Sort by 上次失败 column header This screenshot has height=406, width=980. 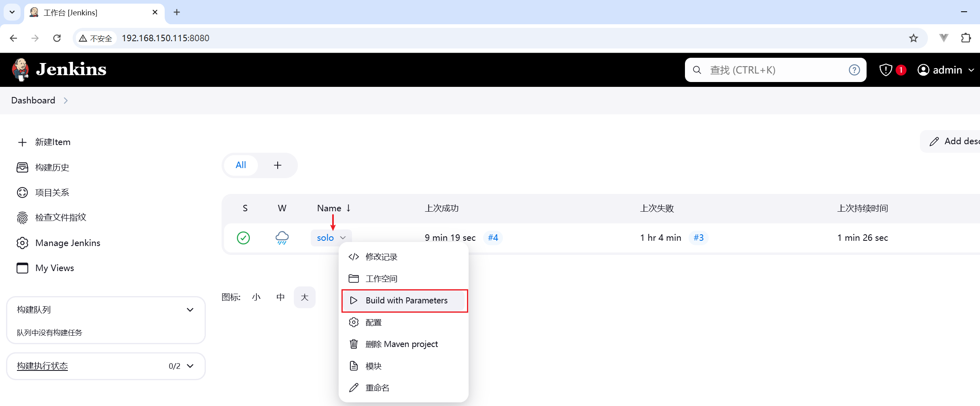click(x=657, y=208)
